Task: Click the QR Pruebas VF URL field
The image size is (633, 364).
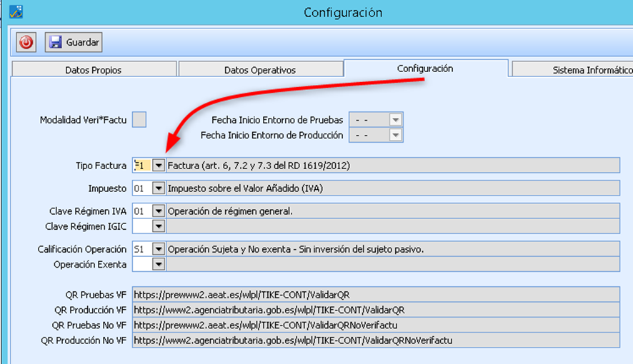Action: click(375, 295)
